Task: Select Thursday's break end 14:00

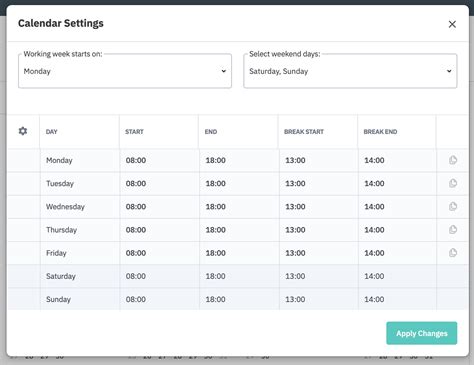Action: click(374, 230)
